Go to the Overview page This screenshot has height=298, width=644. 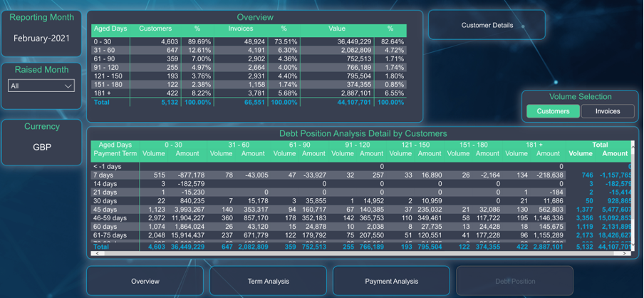(145, 281)
